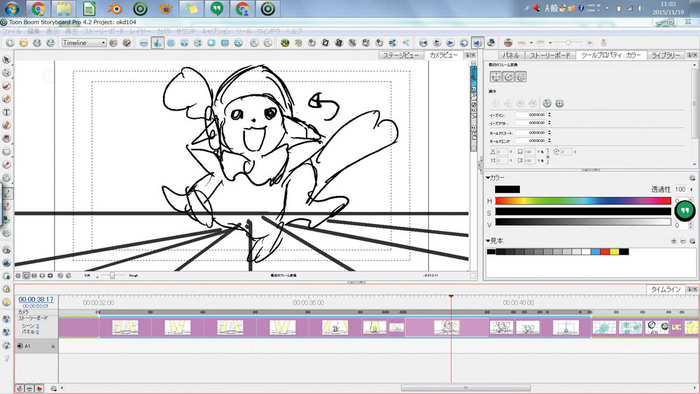This screenshot has height=394, width=700.
Task: Click the translate icon in first-frame transform
Action: (x=496, y=77)
